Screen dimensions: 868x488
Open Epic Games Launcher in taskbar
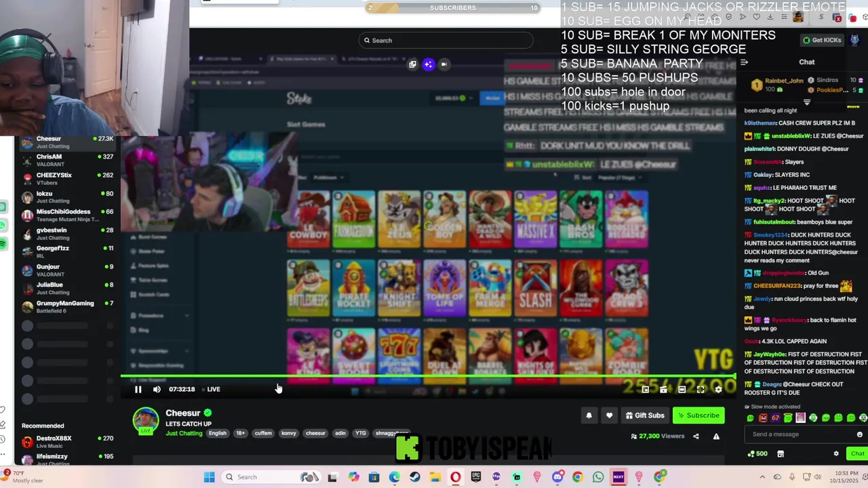[475, 477]
